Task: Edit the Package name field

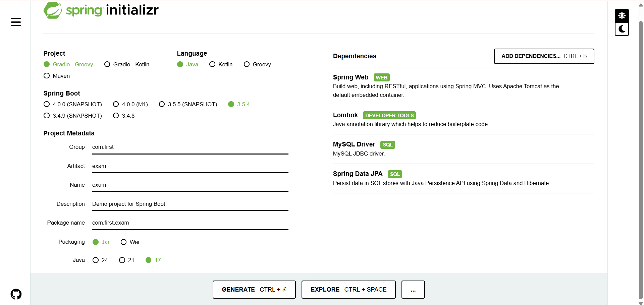Action: tap(190, 223)
